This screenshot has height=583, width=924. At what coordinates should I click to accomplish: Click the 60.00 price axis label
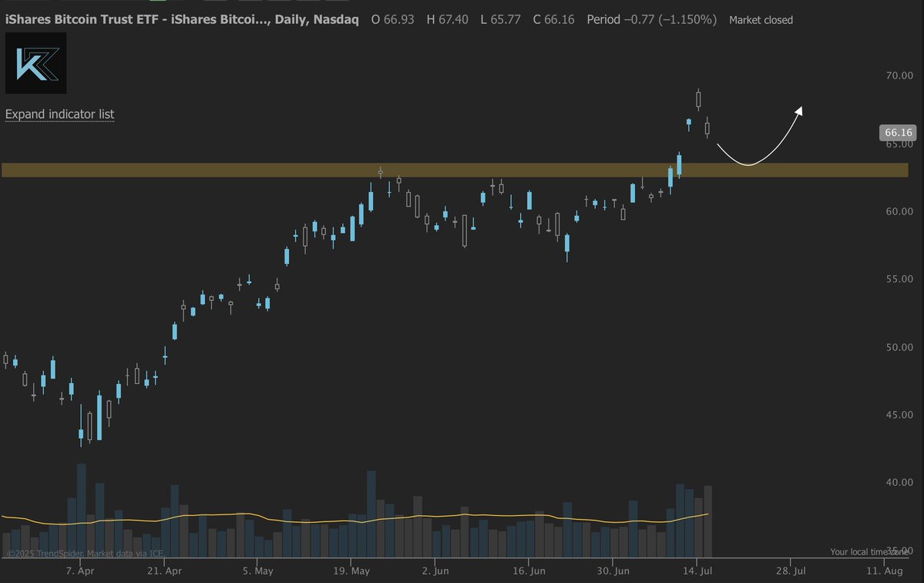point(899,211)
